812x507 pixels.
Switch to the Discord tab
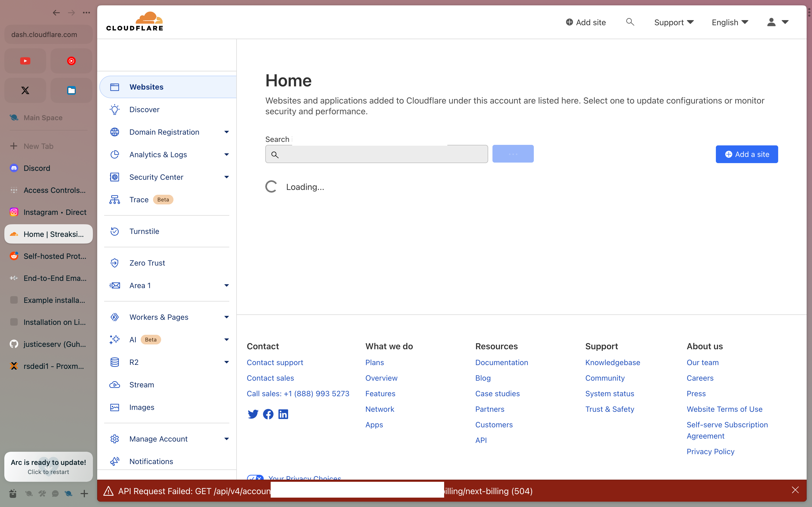tap(37, 168)
